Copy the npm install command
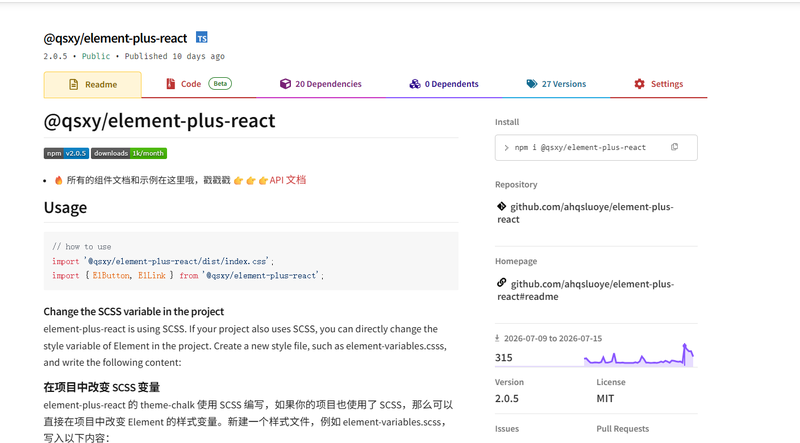Image resolution: width=800 pixels, height=443 pixels. [x=674, y=147]
